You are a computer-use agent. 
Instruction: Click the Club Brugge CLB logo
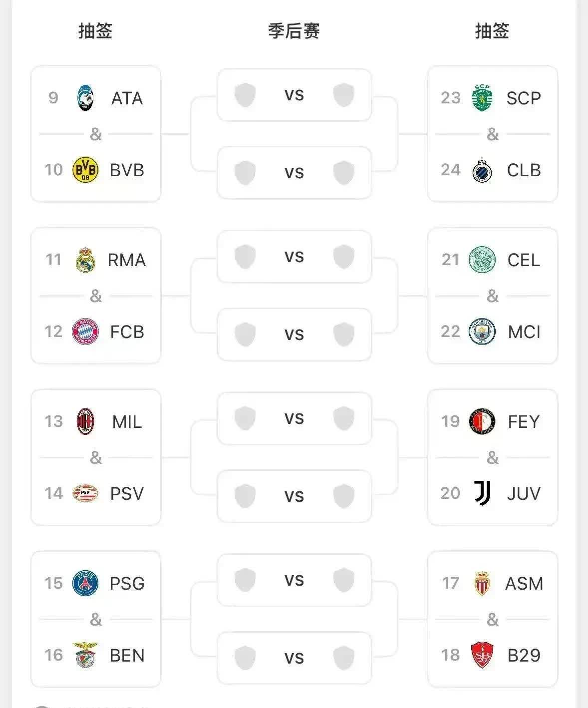[x=482, y=170]
